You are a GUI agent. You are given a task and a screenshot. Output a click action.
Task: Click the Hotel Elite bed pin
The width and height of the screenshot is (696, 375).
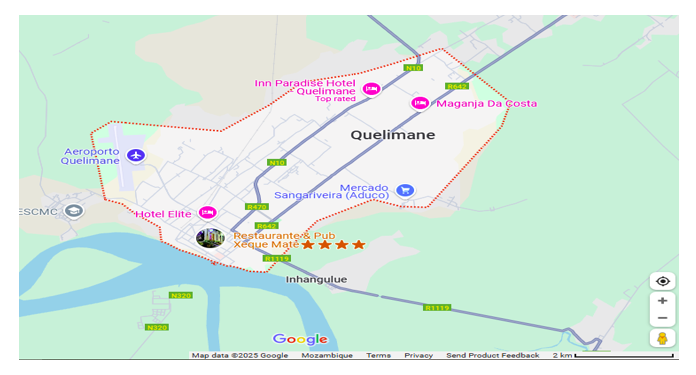click(207, 213)
